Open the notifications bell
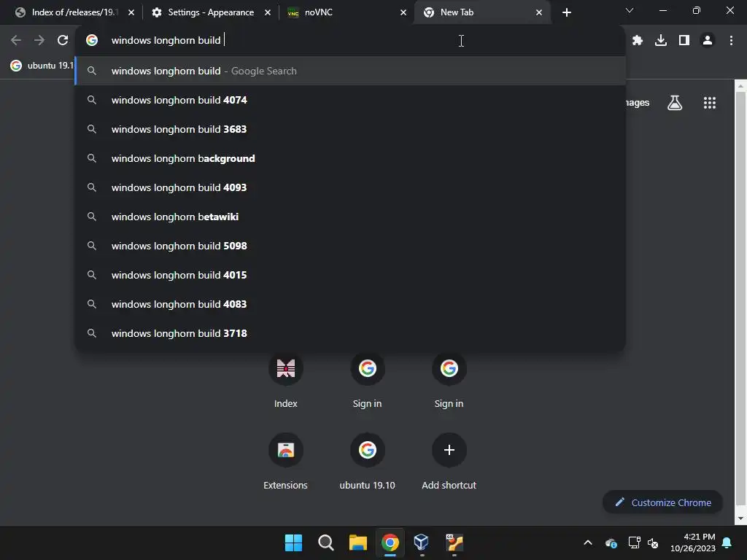The width and height of the screenshot is (747, 560). (x=727, y=542)
